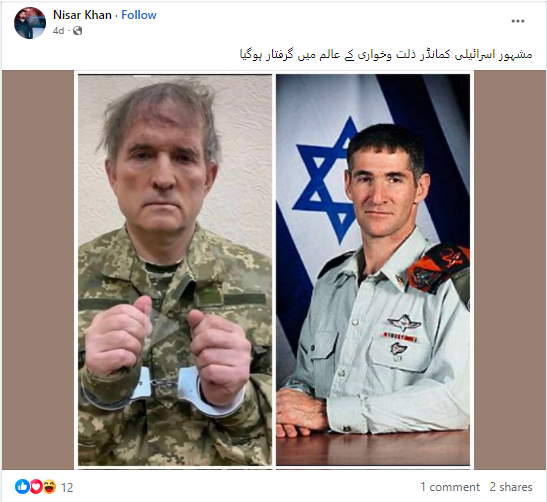Screen dimensions: 547x502
Task: Click the laughing Haha reaction icon
Action: point(49,486)
